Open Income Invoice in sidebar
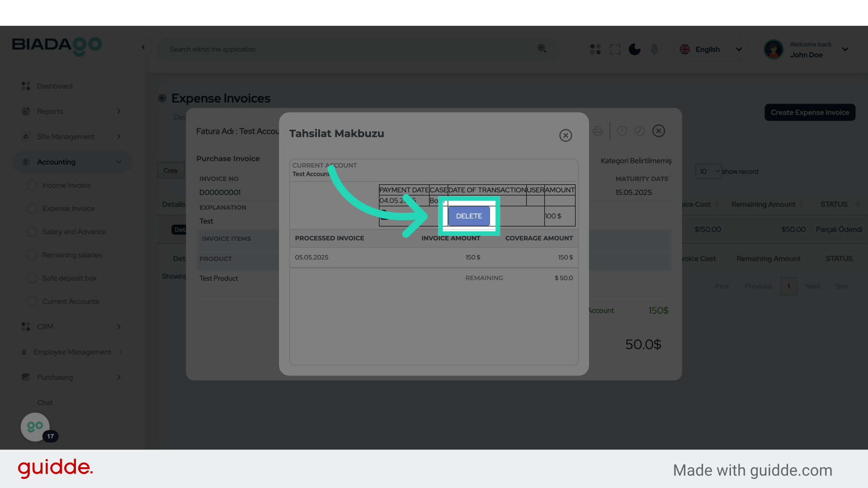The image size is (868, 488). pos(66,185)
